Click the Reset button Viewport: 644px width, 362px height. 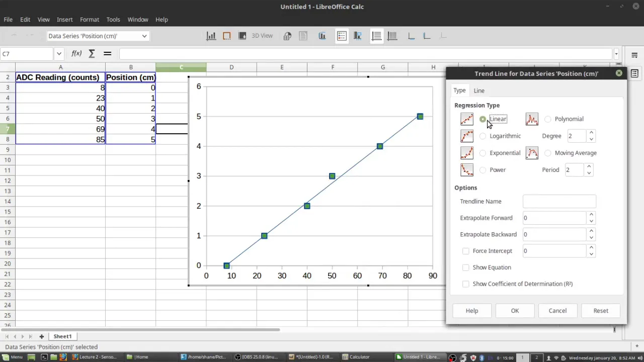[601, 311]
